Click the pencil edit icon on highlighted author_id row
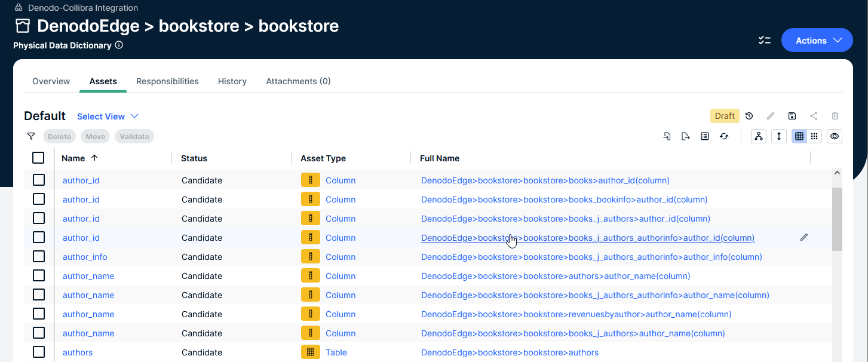Image resolution: width=868 pixels, height=362 pixels. (804, 237)
